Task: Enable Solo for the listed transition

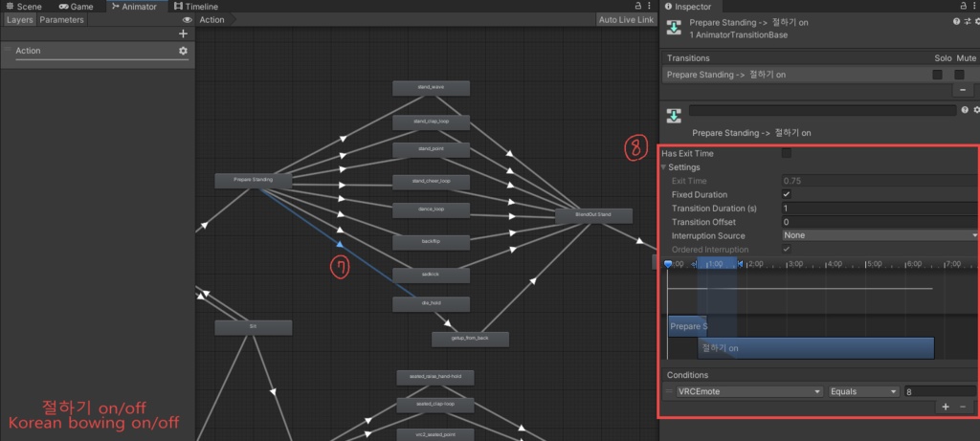Action: [x=938, y=75]
